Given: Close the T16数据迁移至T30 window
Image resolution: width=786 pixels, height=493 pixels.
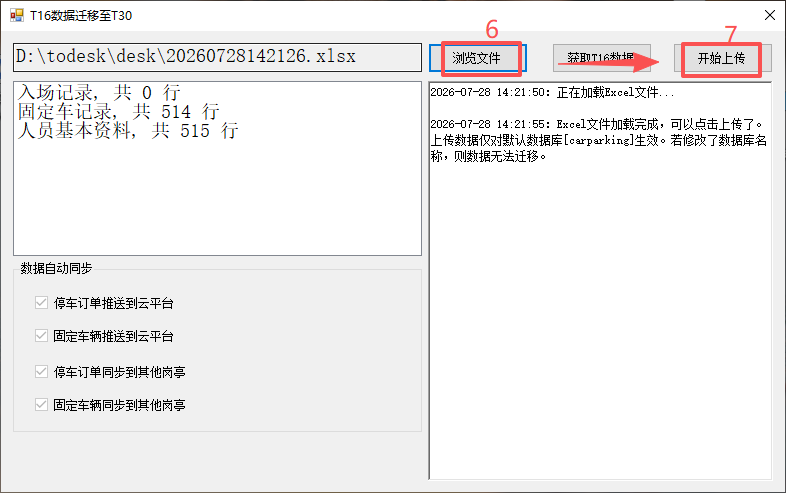Looking at the screenshot, I should pos(770,15).
